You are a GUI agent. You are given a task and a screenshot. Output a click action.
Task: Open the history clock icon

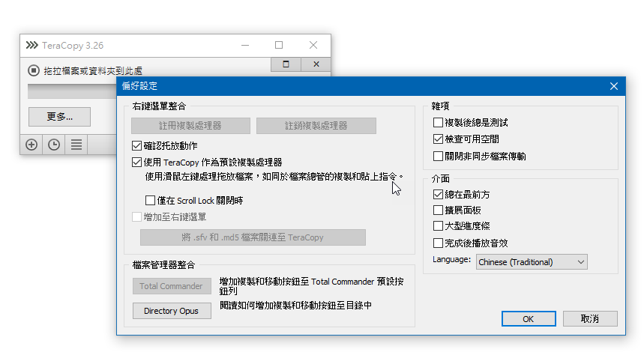point(54,145)
